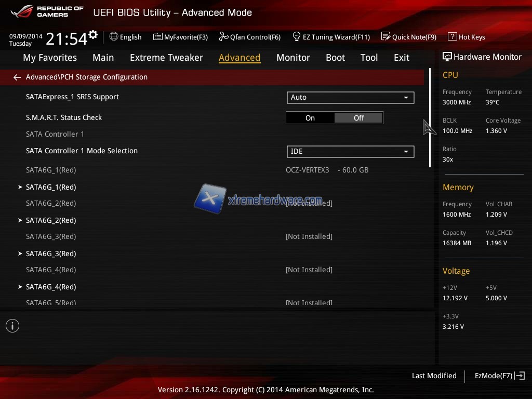532x399 pixels.
Task: Set S.M.A.R.T. Status Check to Off
Action: [358, 118]
